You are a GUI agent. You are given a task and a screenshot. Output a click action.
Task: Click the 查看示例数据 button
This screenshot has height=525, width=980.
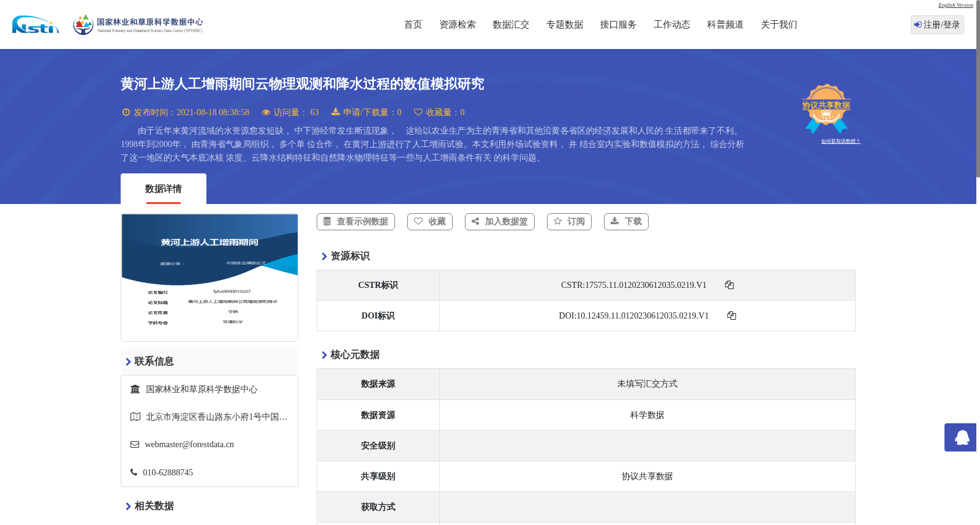[356, 222]
